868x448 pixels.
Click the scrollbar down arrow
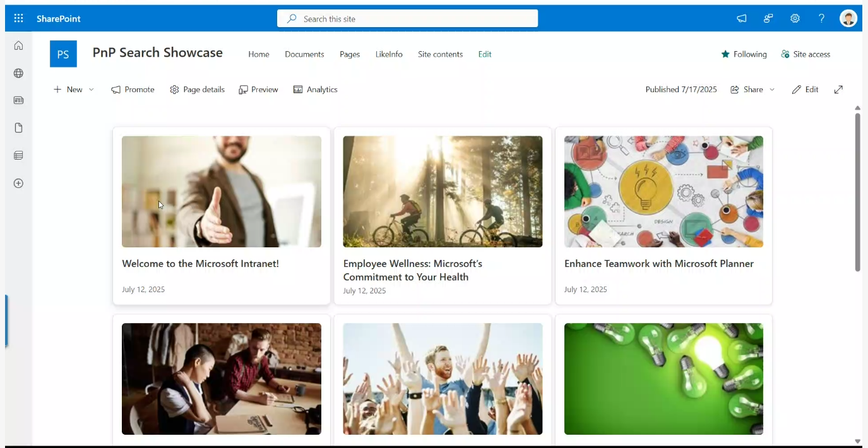pyautogui.click(x=857, y=441)
